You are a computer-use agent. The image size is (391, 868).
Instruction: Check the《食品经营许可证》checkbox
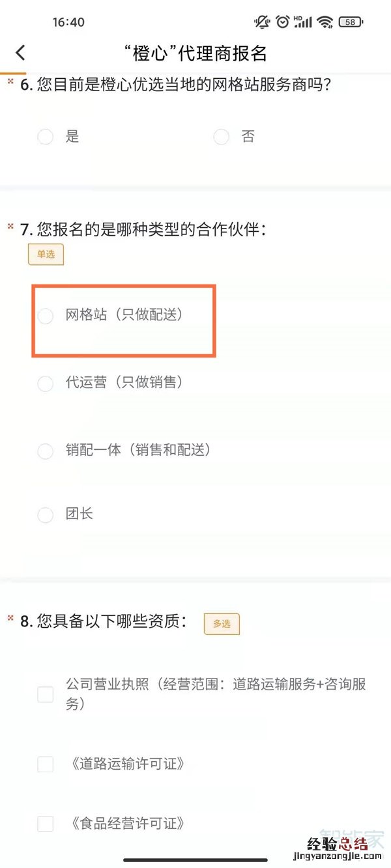click(x=45, y=824)
